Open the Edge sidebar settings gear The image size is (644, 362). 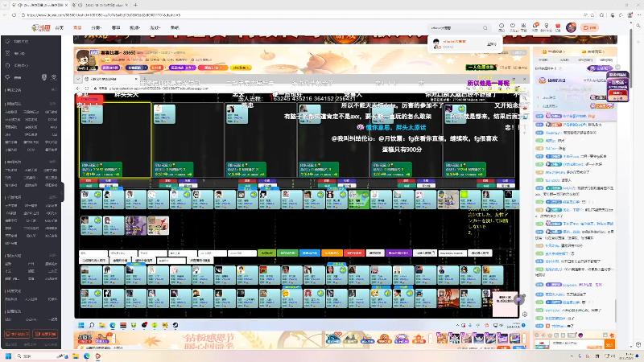click(x=638, y=345)
